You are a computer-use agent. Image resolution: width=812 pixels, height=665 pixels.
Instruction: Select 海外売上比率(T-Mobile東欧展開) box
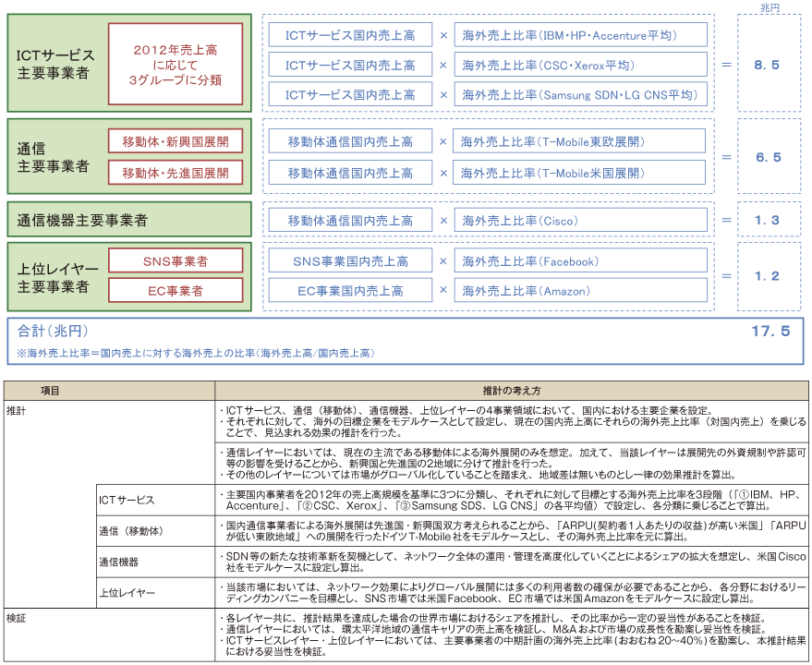[x=579, y=141]
